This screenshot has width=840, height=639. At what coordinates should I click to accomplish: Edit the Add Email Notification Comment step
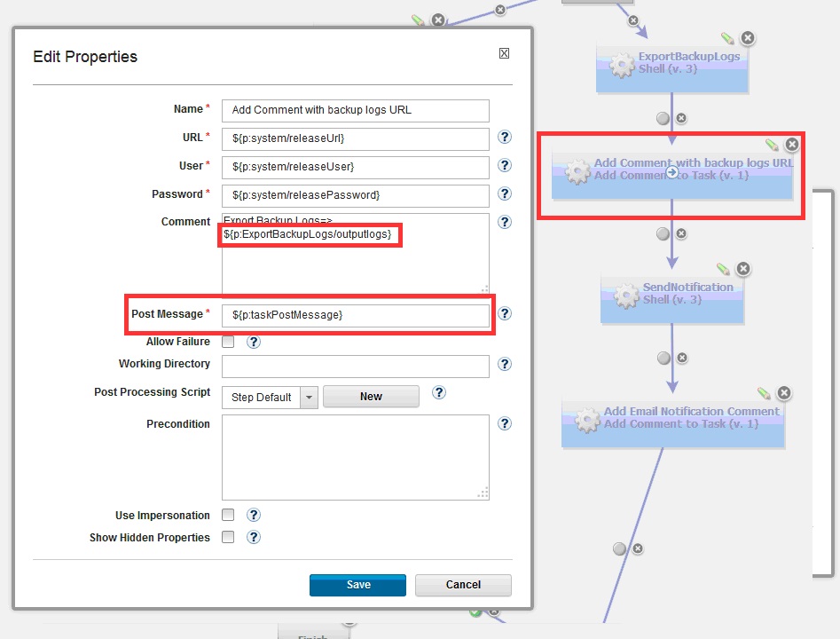pyautogui.click(x=764, y=392)
